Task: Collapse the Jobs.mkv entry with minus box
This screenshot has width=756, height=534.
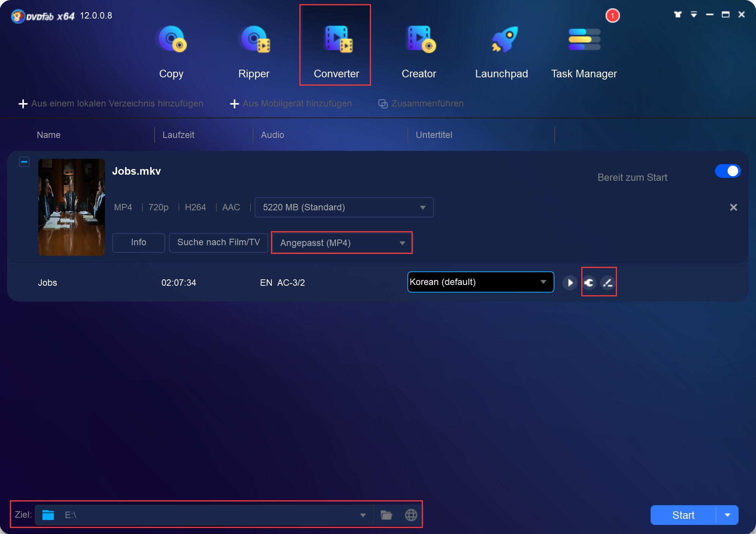Action: [24, 162]
